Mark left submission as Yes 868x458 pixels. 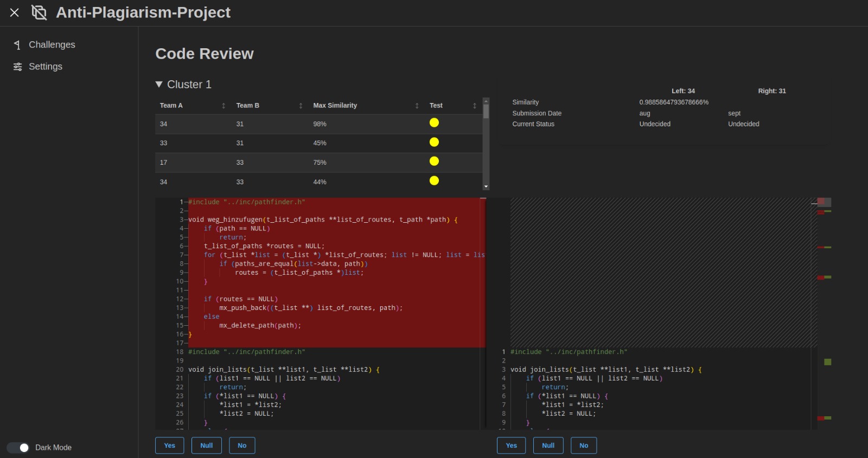coord(170,446)
